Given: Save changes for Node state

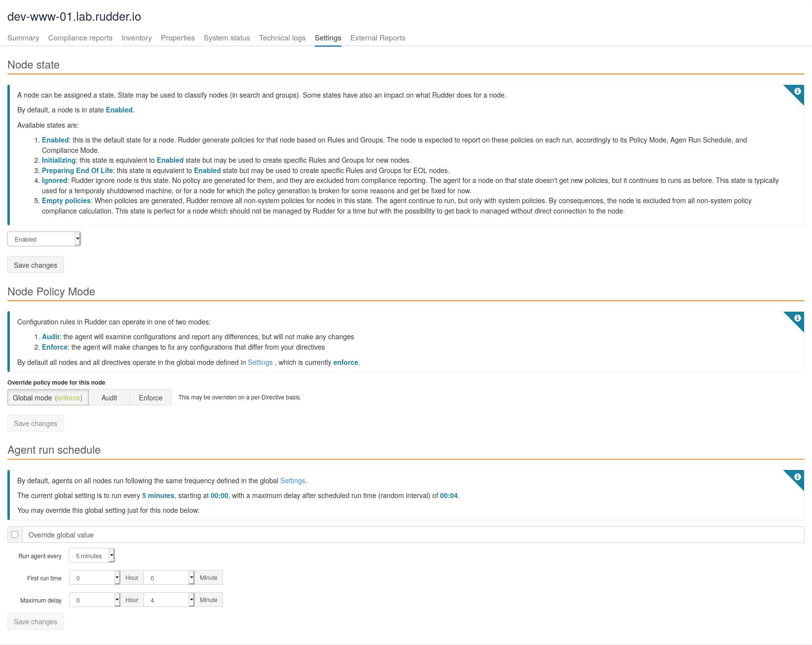Looking at the screenshot, I should click(x=36, y=265).
